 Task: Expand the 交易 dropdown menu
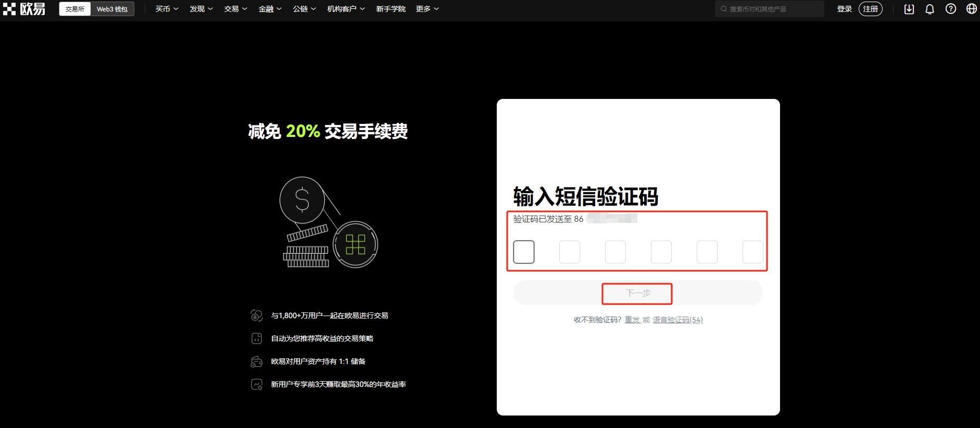tap(235, 9)
